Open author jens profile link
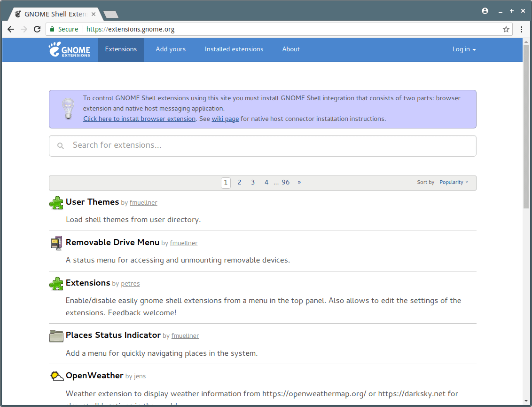The image size is (532, 407). (140, 376)
